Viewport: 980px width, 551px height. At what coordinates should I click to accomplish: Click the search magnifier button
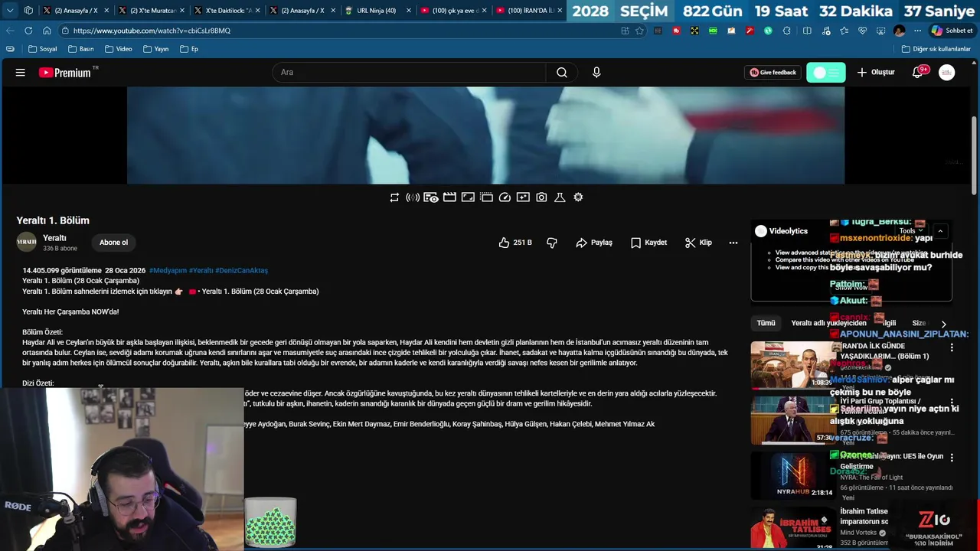(x=562, y=73)
